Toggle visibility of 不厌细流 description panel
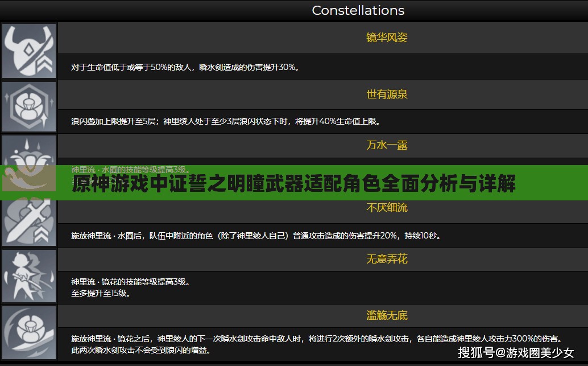Screen dimensions: 588x366 [387, 208]
